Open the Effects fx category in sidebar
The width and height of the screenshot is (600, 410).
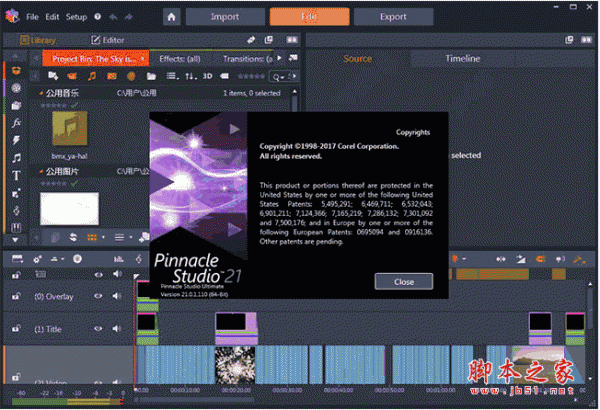pyautogui.click(x=17, y=122)
